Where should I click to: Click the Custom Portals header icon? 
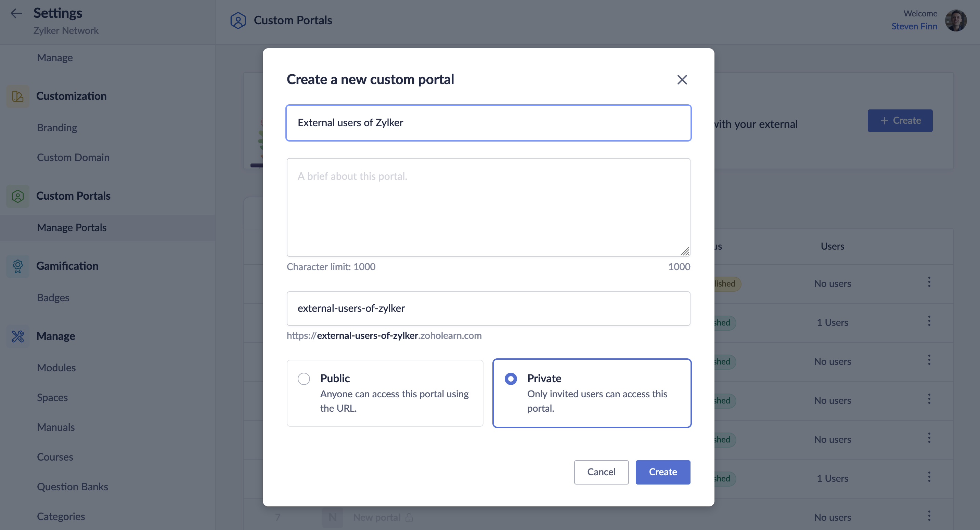(x=238, y=21)
